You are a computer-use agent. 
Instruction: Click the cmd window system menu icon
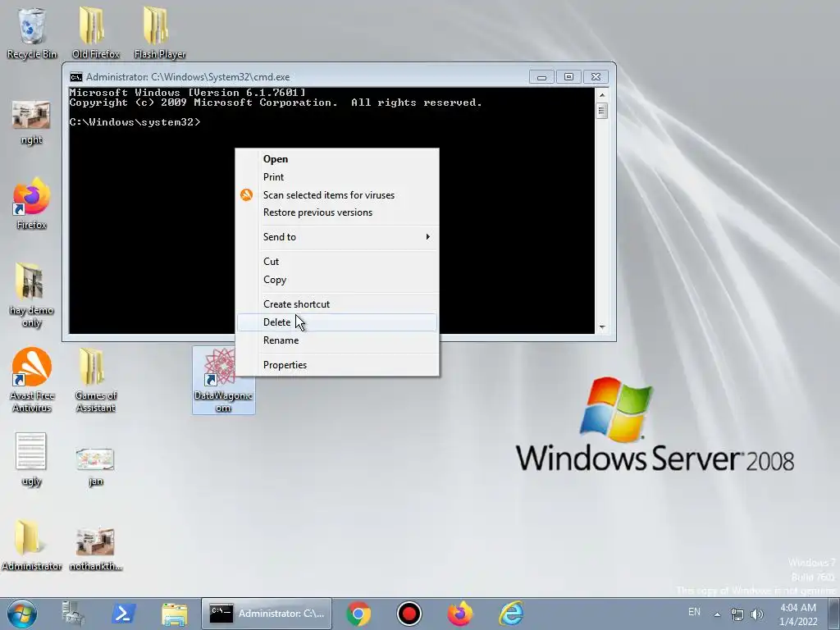pos(76,76)
